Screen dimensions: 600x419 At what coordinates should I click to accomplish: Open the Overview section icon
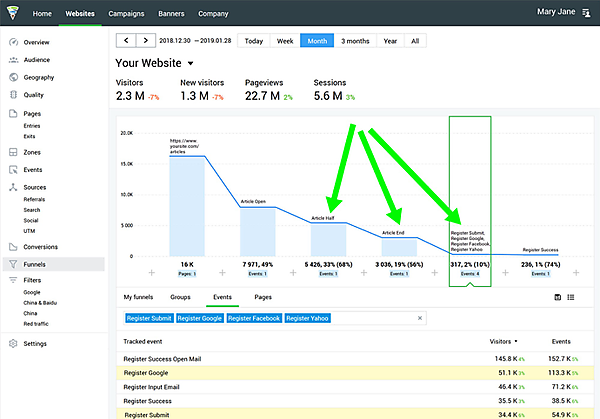coord(13,43)
